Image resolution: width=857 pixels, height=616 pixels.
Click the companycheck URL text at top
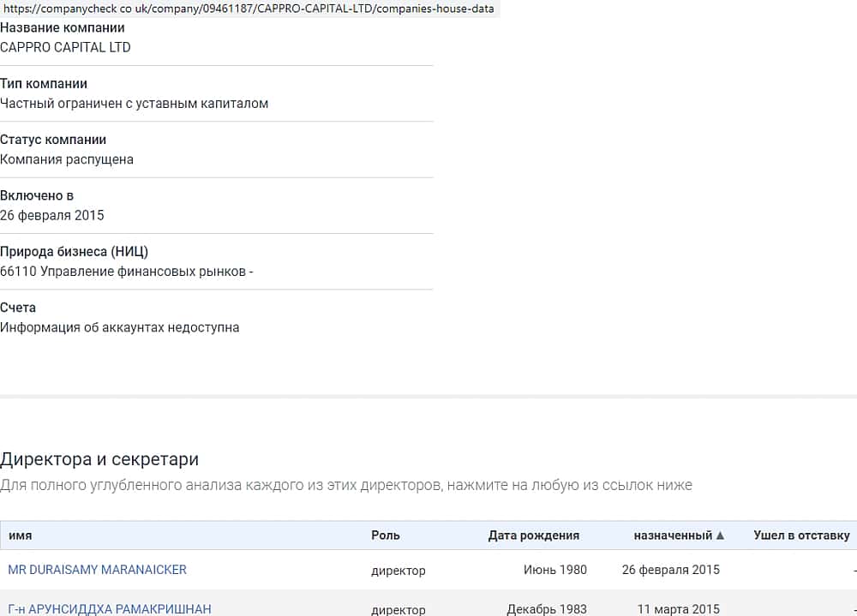click(x=249, y=9)
